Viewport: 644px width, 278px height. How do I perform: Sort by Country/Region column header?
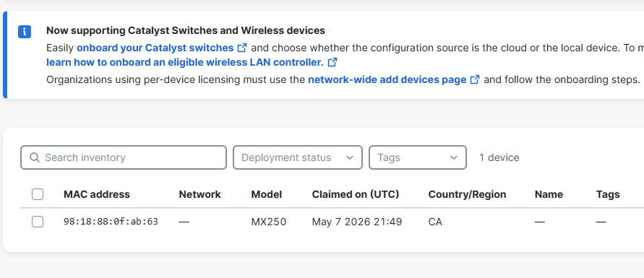(467, 194)
